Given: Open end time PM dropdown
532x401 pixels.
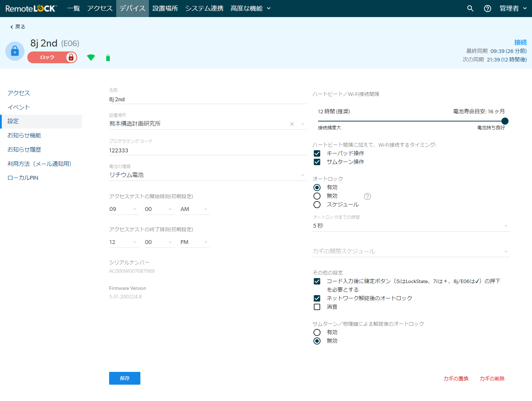Looking at the screenshot, I should point(194,242).
